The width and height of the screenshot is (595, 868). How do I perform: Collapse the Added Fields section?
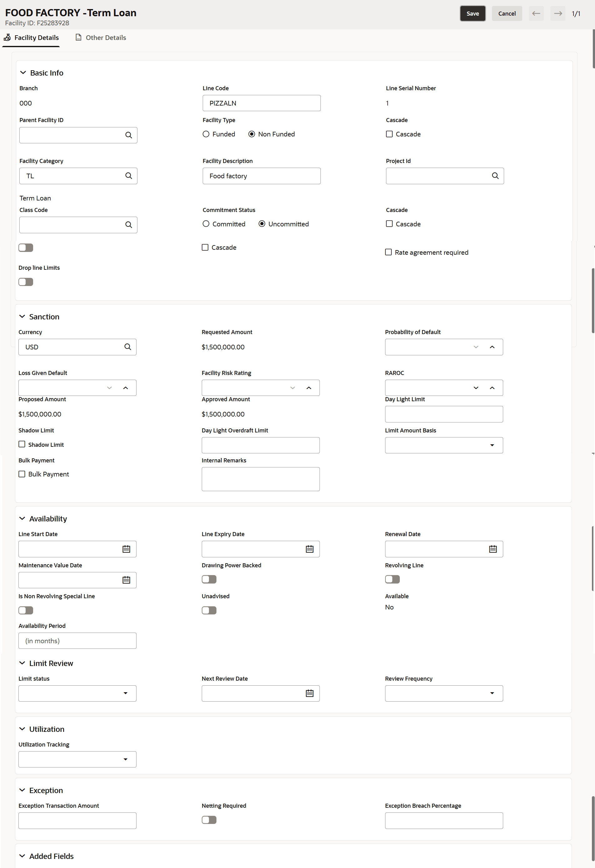coord(22,856)
